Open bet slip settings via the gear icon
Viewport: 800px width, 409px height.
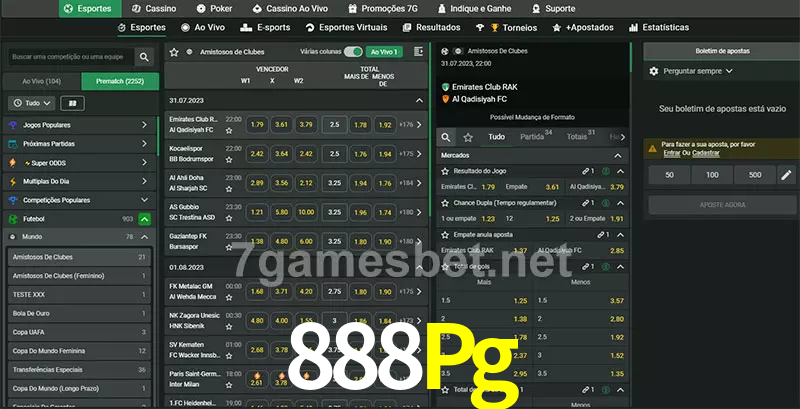coord(654,71)
